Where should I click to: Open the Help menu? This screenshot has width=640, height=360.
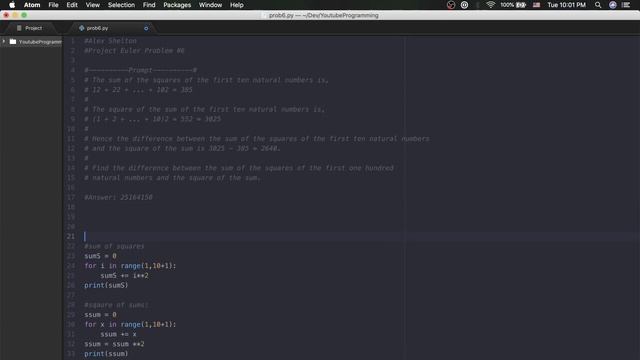point(237,5)
